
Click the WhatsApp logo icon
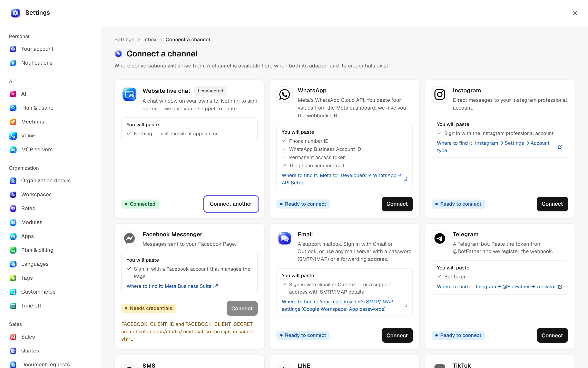click(285, 94)
